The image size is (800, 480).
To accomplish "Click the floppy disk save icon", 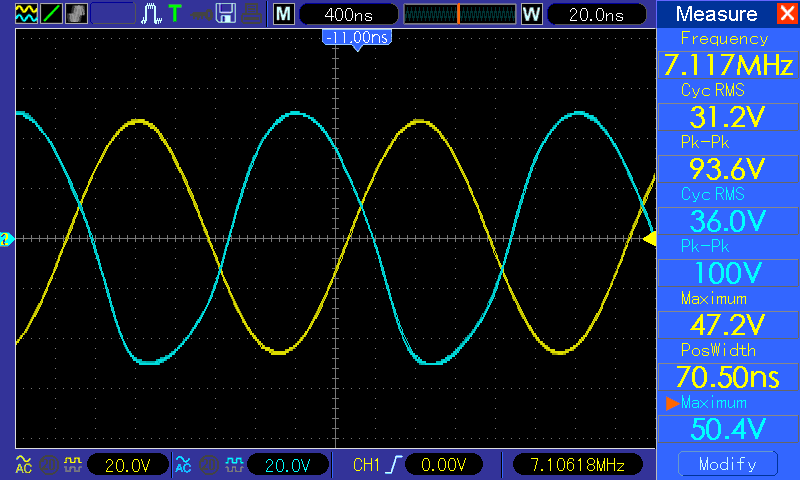I will pyautogui.click(x=227, y=14).
